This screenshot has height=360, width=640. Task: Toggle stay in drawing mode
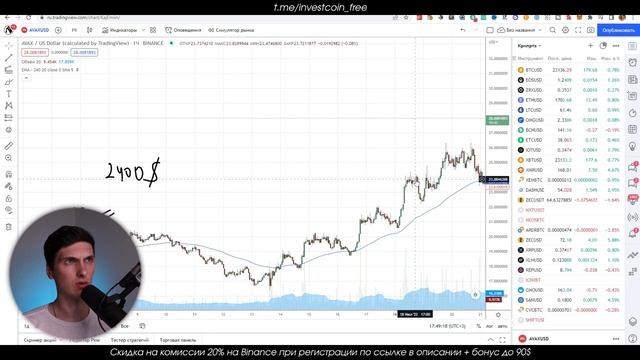coord(9,187)
